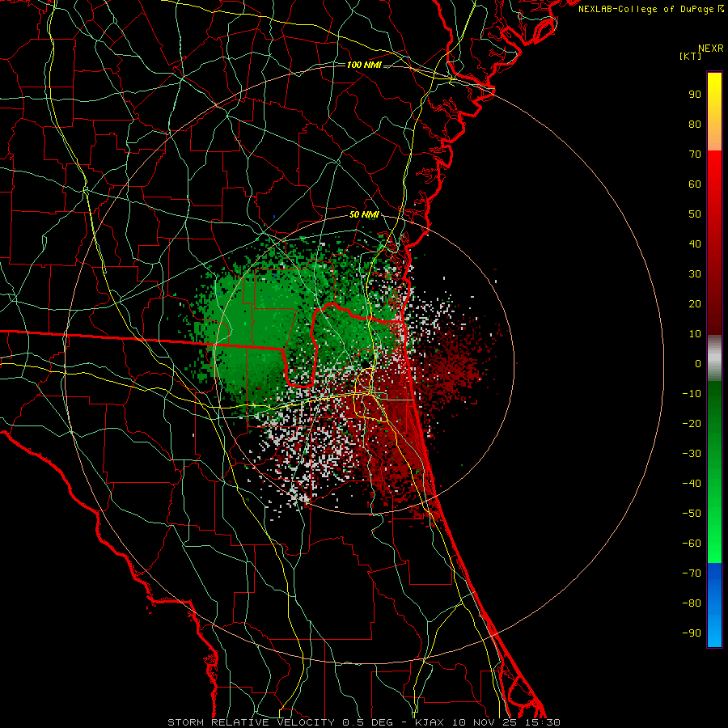Click the Storm Relative Velocity KJAX caption

click(x=364, y=722)
